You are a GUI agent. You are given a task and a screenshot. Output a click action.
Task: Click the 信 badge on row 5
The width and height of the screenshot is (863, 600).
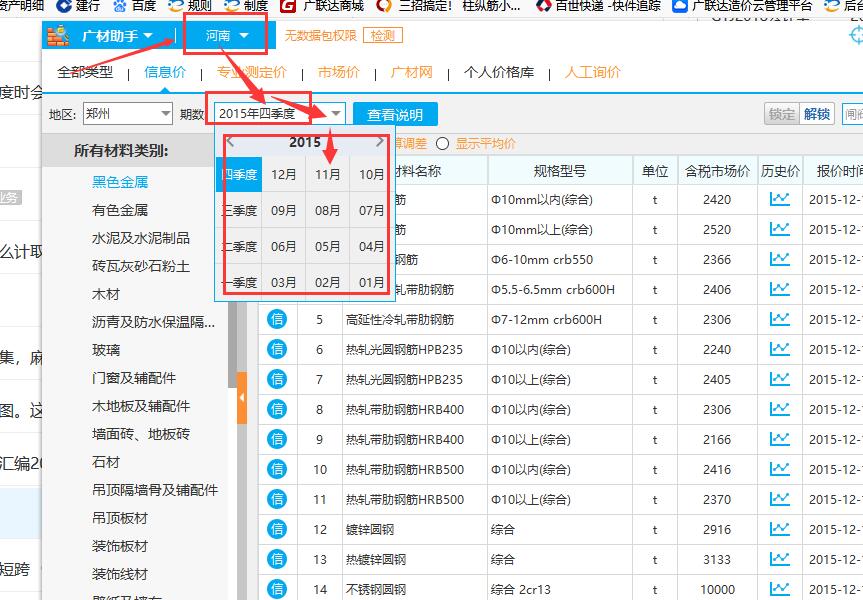coord(277,319)
